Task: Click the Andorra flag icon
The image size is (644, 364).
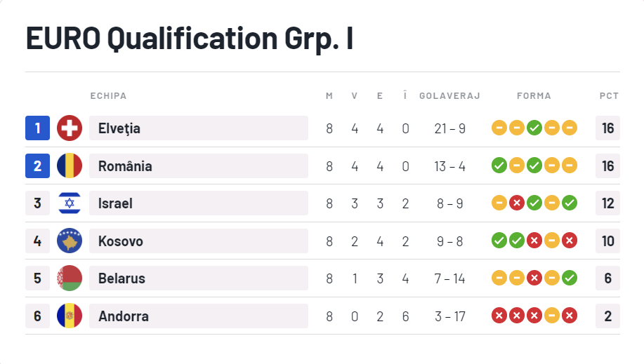Action: (x=70, y=316)
